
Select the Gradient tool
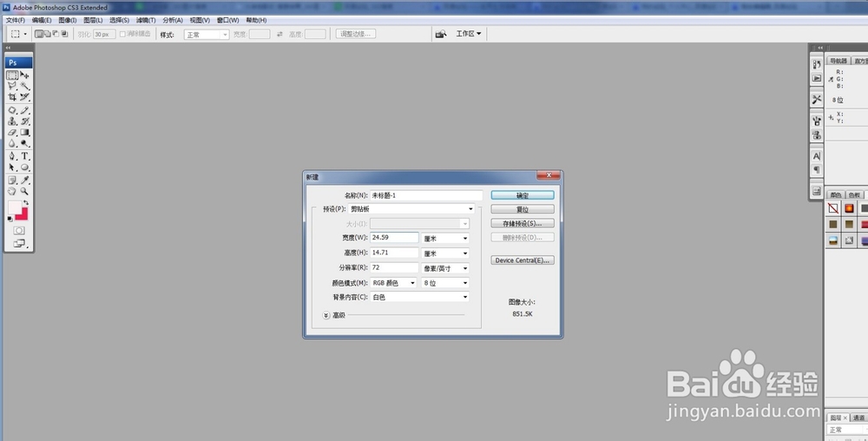[x=25, y=132]
